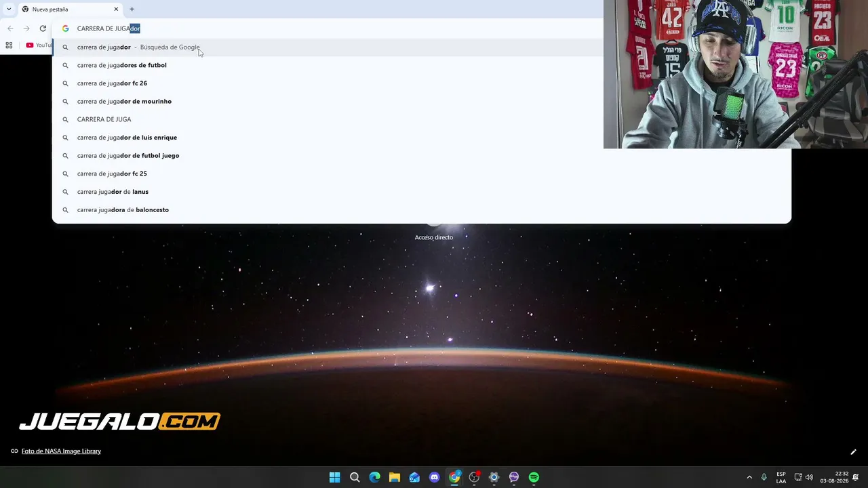Choose the 'carrera de jugador de mourinho' suggestion
Screen dimensions: 868x488
pyautogui.click(x=422, y=102)
